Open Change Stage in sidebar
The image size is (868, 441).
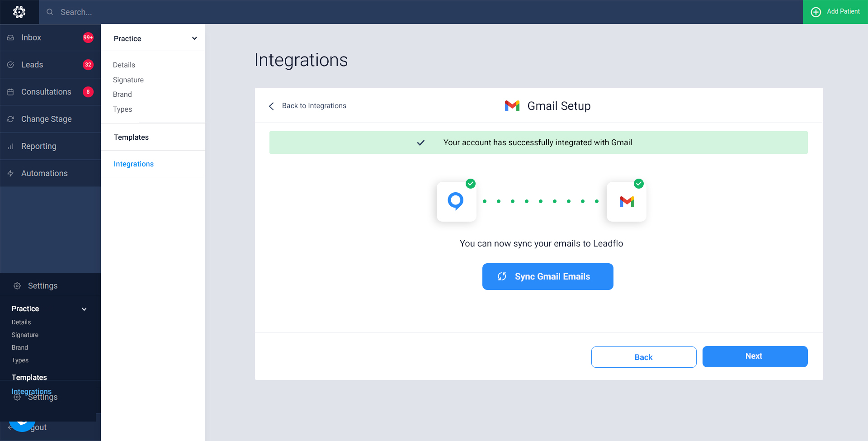50,119
